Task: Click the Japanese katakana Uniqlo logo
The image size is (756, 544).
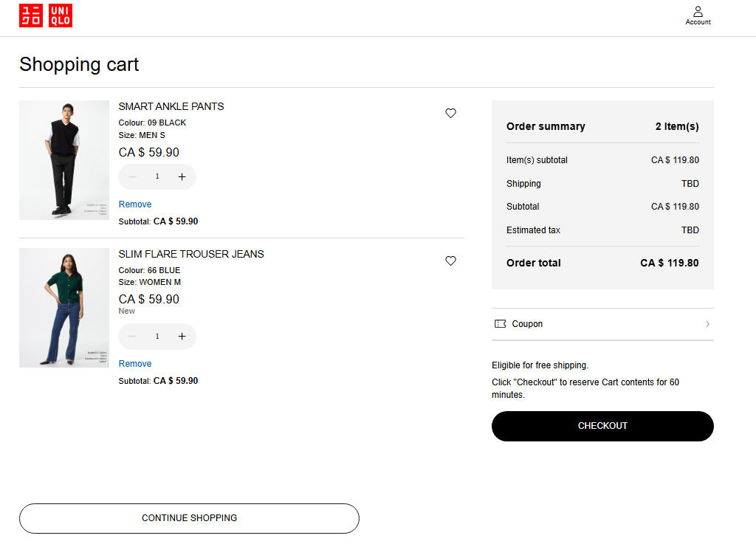Action: tap(31, 16)
